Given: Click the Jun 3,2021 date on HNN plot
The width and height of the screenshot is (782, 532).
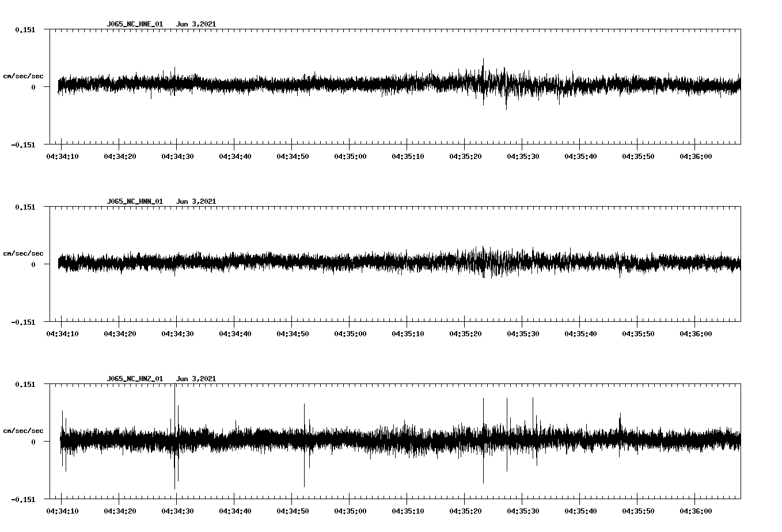Looking at the screenshot, I should [x=196, y=202].
